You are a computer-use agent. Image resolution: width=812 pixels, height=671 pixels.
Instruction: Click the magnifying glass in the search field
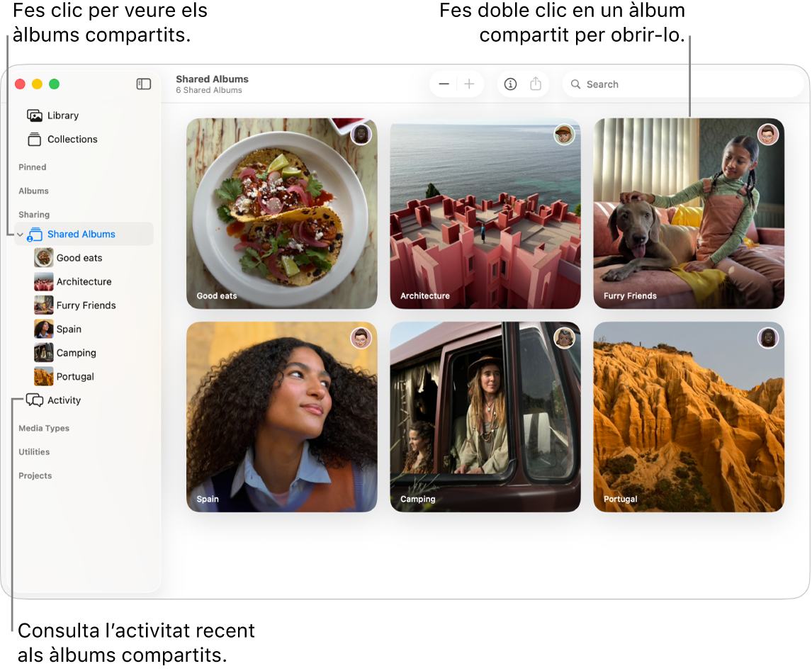(x=576, y=84)
